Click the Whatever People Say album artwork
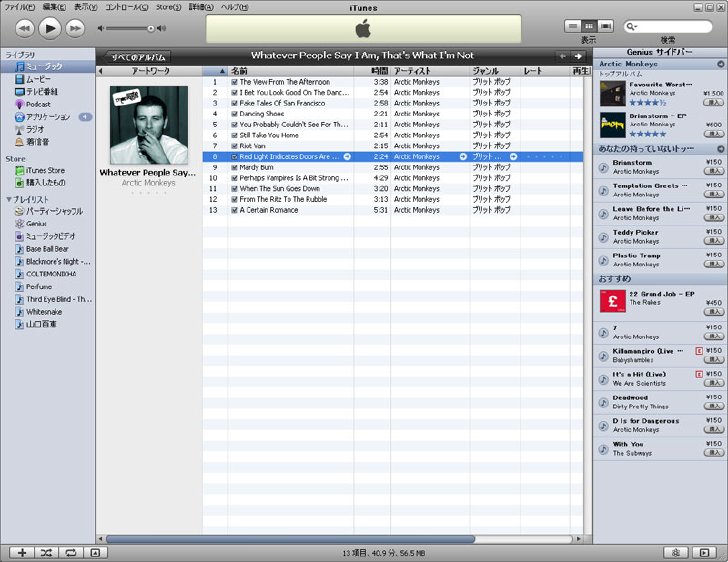 149,125
